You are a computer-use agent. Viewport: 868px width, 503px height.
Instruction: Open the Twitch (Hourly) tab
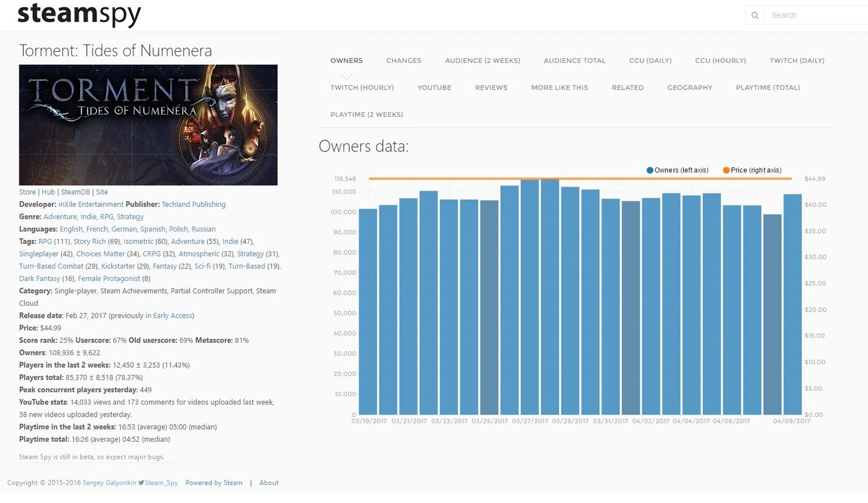[x=362, y=88]
